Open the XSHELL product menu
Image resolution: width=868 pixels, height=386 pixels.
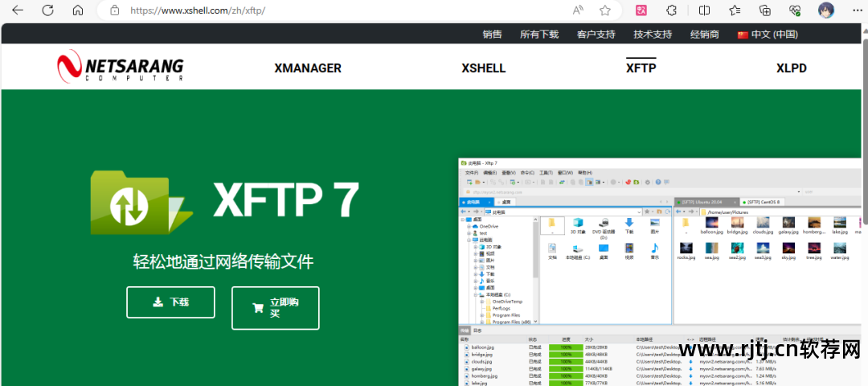483,68
